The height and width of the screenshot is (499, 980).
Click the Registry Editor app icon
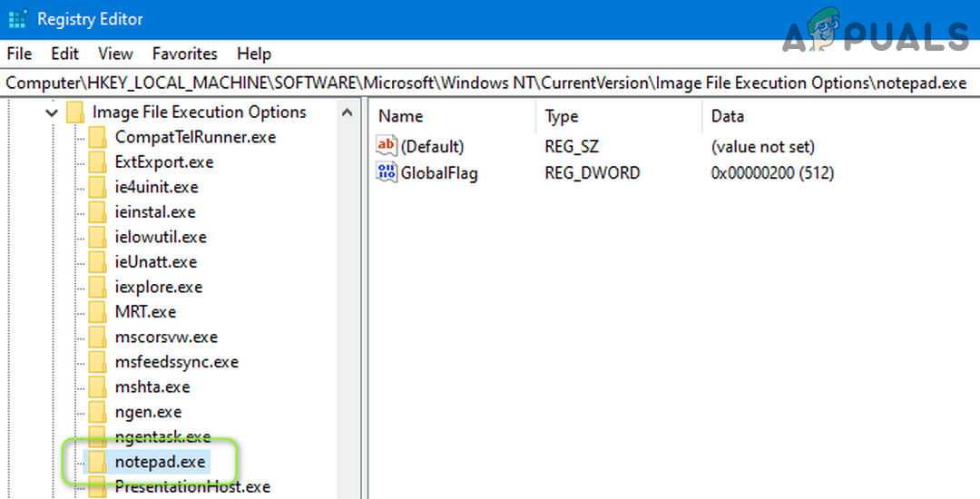(x=15, y=18)
